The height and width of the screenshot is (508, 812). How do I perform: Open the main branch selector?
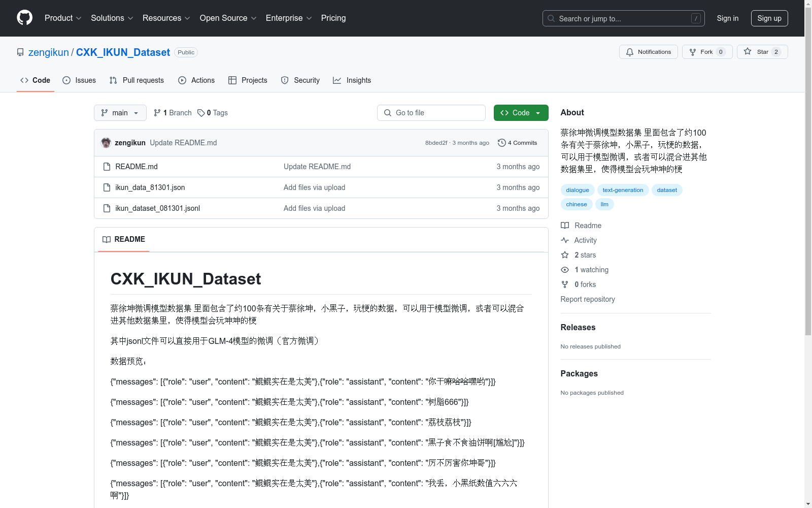click(x=120, y=113)
